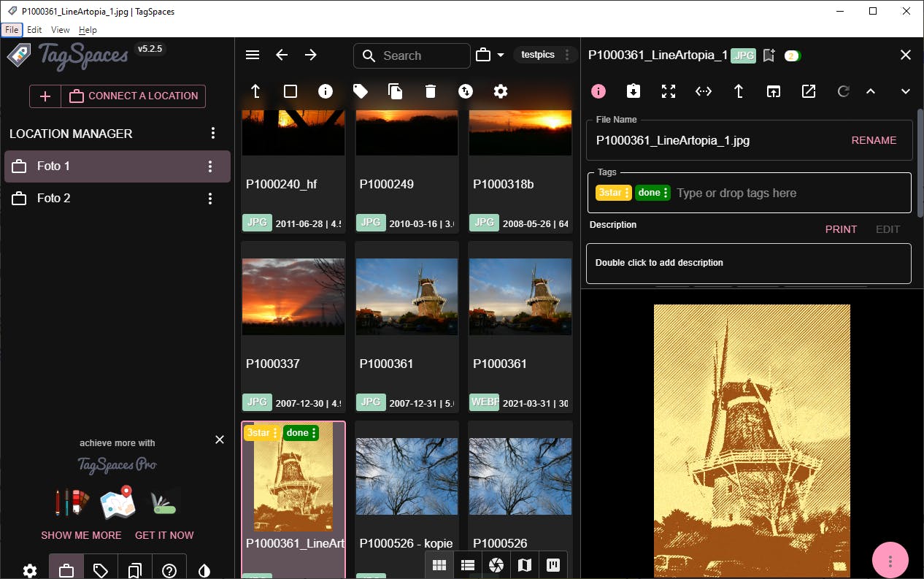The width and height of the screenshot is (924, 579).
Task: Click the CONNECT A LOCATION button
Action: point(134,96)
